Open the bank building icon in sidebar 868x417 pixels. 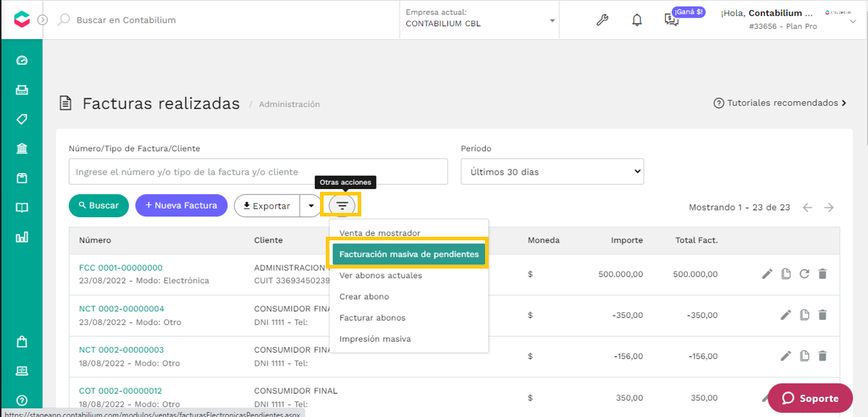[22, 148]
